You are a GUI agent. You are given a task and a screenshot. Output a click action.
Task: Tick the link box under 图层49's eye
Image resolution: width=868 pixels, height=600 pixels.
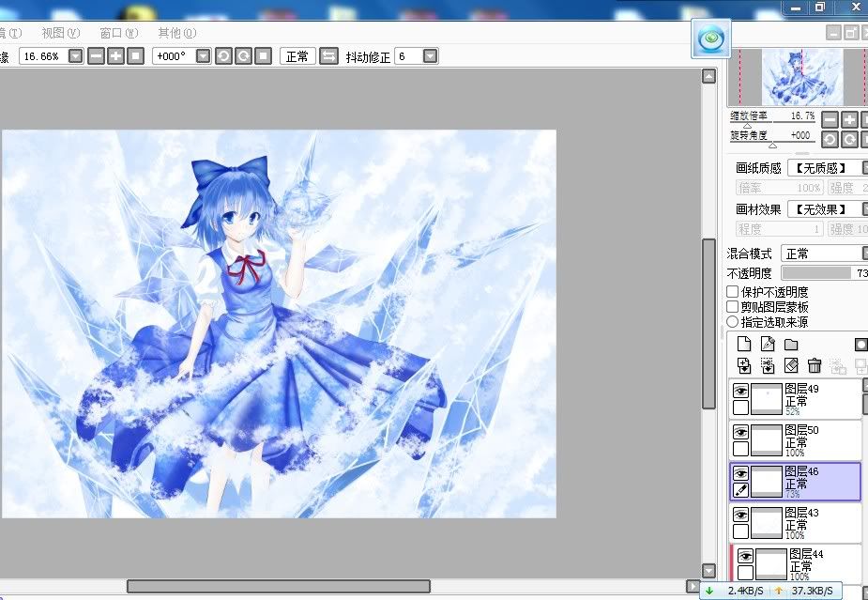coord(740,408)
